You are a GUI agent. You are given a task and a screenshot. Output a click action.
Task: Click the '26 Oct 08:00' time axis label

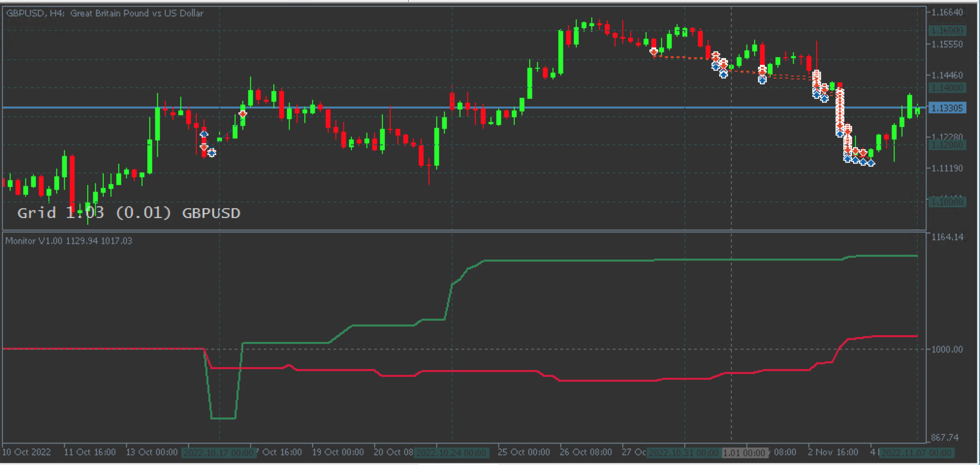586,452
